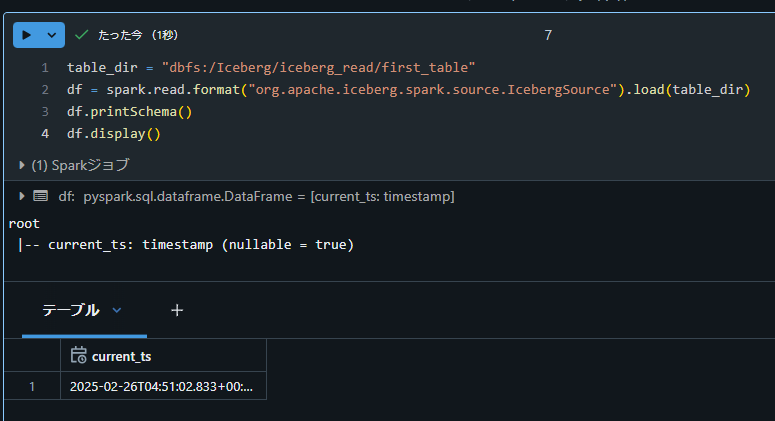Select the timestamp value cell in row 1

tap(163, 386)
